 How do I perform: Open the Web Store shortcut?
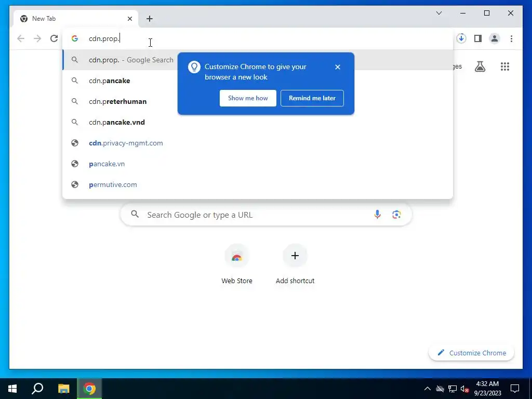pyautogui.click(x=237, y=264)
